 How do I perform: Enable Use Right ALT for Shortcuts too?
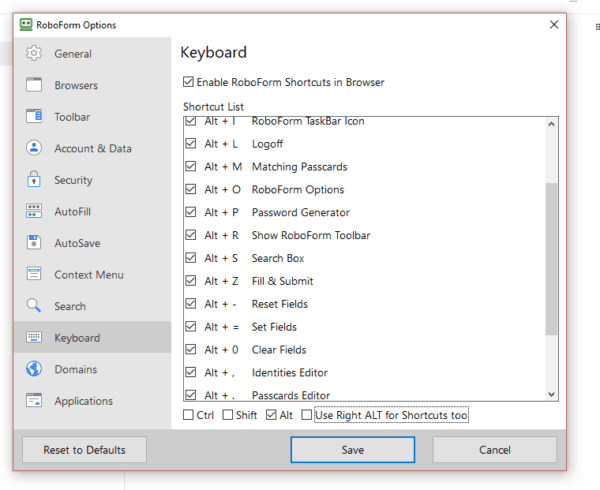click(x=307, y=415)
